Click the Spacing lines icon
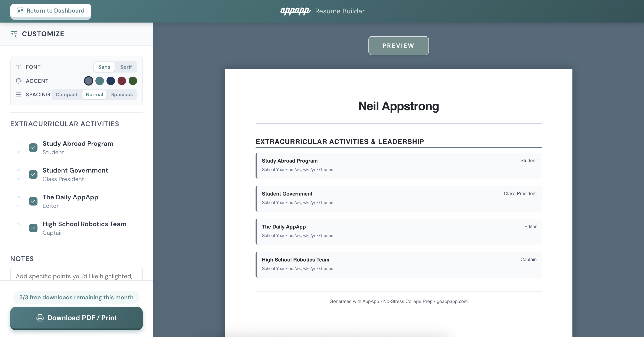Screen dimensions: 644x337 tap(19, 94)
